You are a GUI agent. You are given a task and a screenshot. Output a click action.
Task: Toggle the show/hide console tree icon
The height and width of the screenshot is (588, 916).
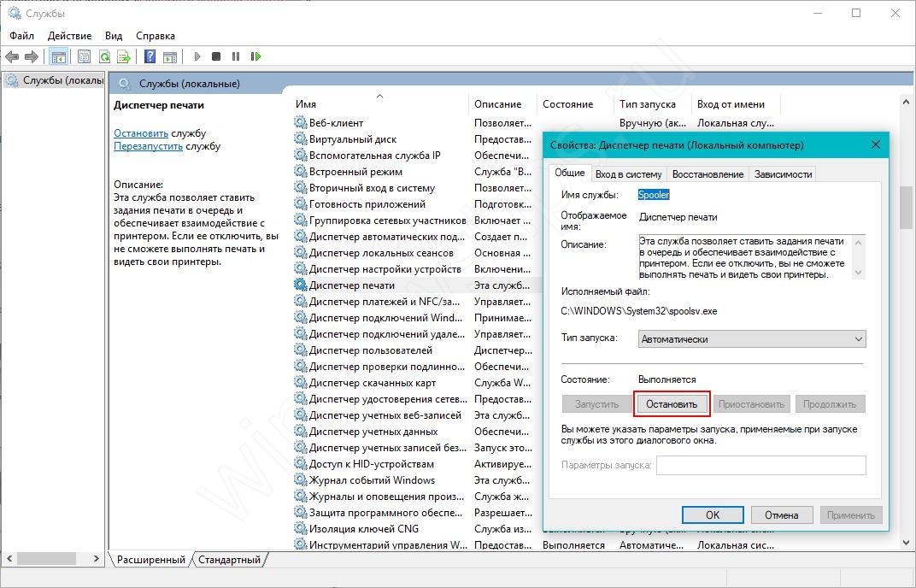59,57
